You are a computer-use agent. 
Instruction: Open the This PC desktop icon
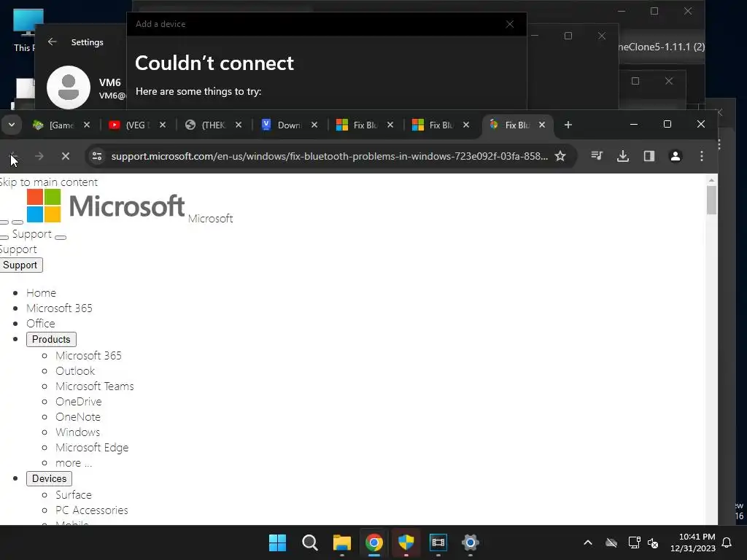click(26, 30)
